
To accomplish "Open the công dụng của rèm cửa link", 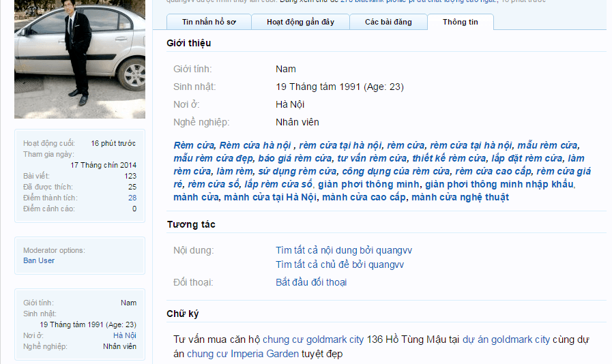I will click(x=396, y=171).
